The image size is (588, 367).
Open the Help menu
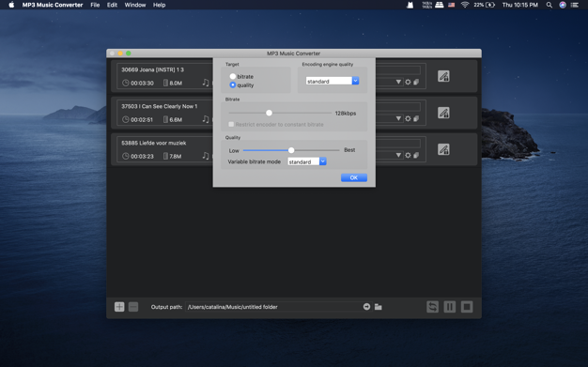159,5
